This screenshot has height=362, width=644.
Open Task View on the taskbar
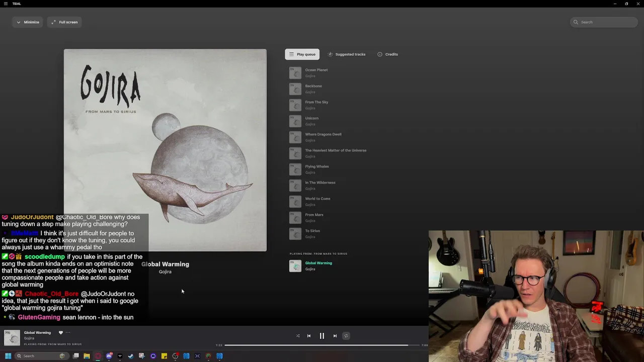tap(75, 356)
